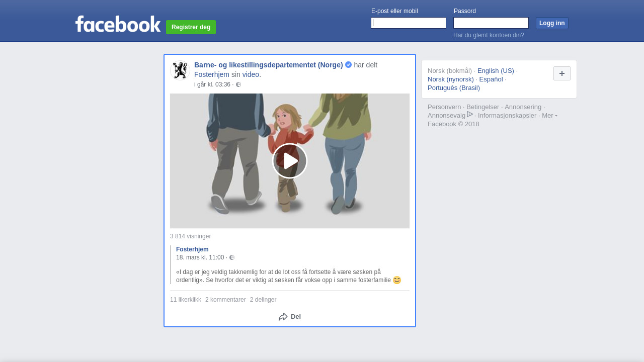Click the blue verified badge icon
The image size is (644, 362).
click(x=348, y=65)
